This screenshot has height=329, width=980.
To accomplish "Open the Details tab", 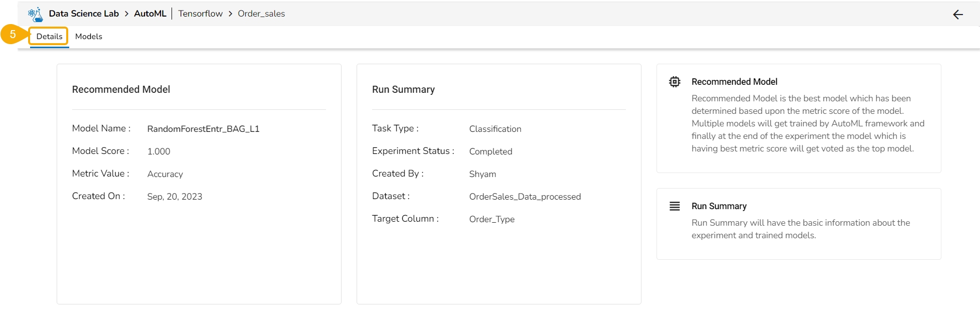I will click(x=49, y=36).
